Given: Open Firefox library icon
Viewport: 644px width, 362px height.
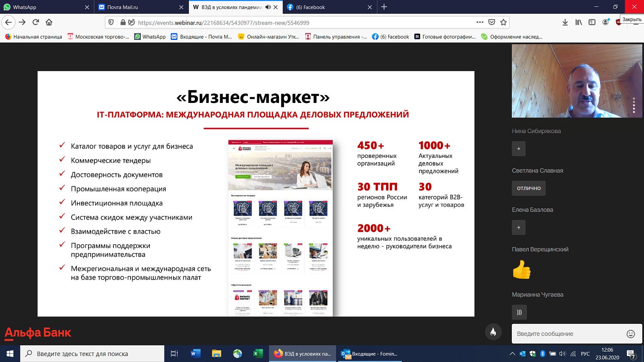Looking at the screenshot, I should [x=579, y=22].
